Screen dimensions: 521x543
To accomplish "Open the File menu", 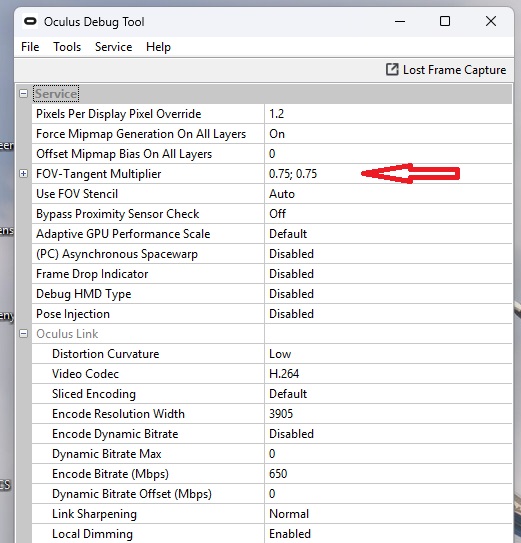I will 30,47.
